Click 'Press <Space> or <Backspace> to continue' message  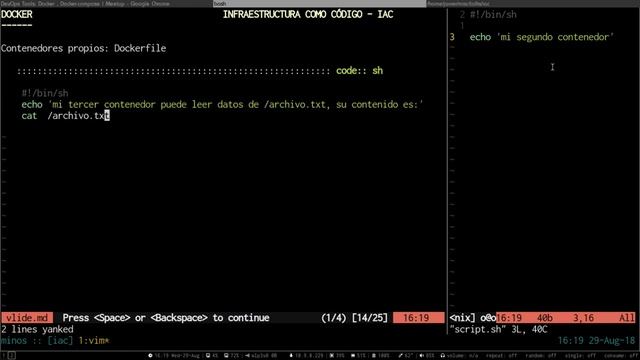(166, 318)
